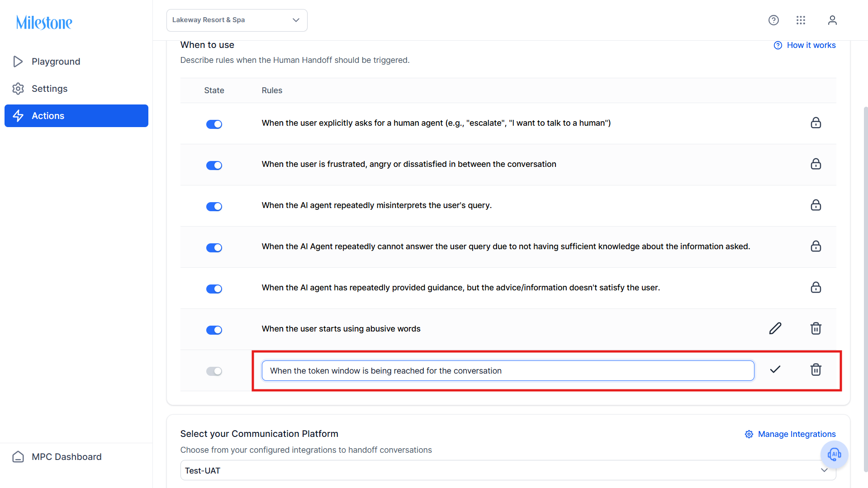Click the Settings gear icon in sidebar

pos(18,89)
